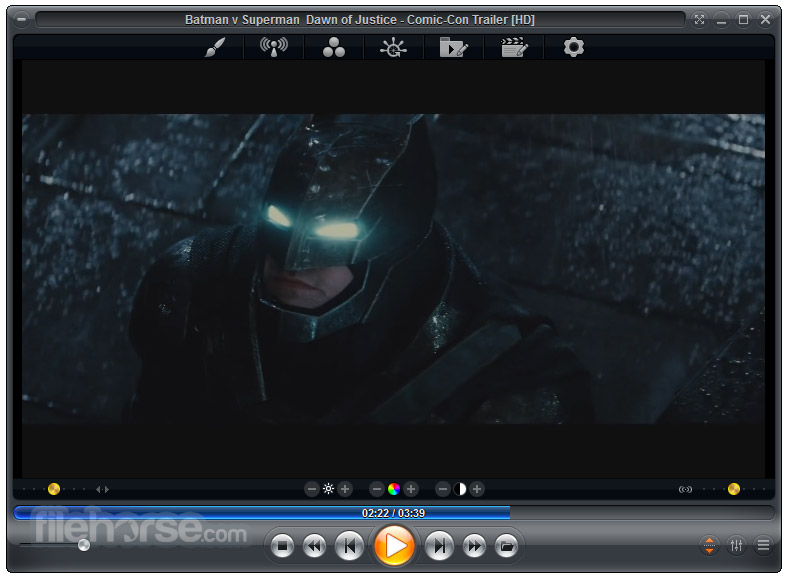
Task: Open the equalizer sliders button
Action: [x=736, y=545]
